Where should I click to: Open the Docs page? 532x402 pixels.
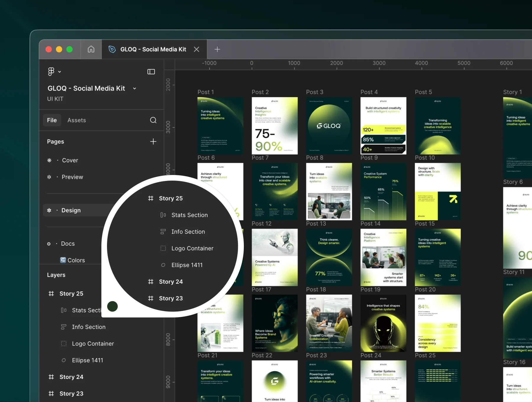pos(68,244)
